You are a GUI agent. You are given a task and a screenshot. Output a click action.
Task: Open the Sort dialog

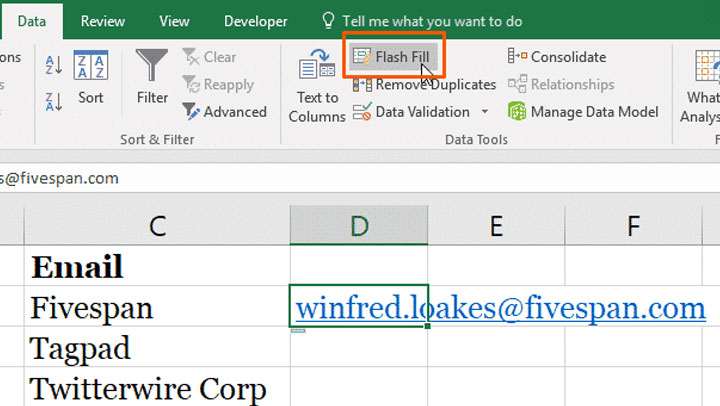[x=90, y=78]
